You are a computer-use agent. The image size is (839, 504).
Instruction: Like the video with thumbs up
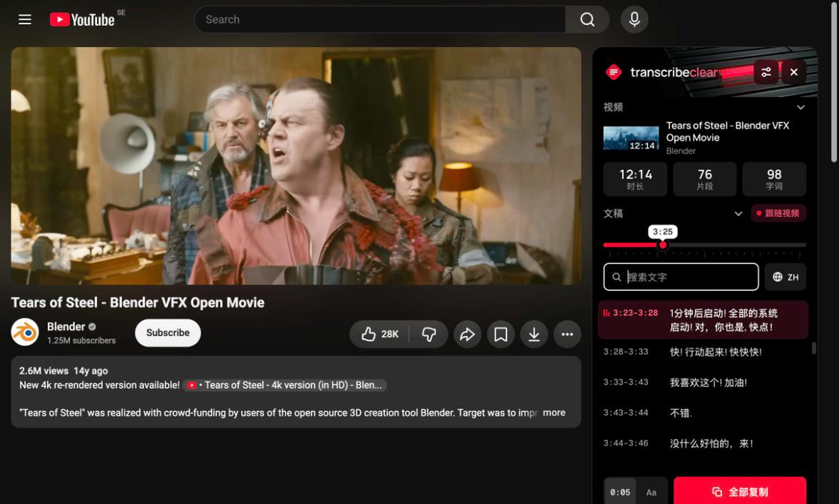click(380, 334)
